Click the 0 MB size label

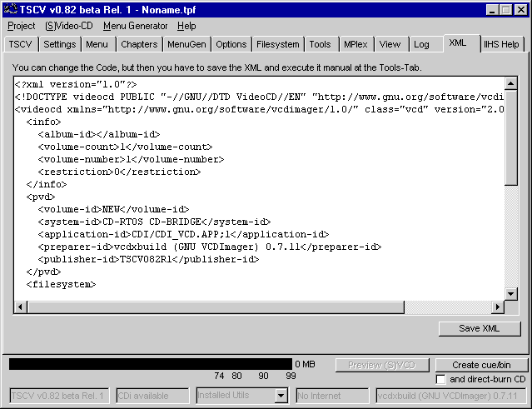[305, 364]
